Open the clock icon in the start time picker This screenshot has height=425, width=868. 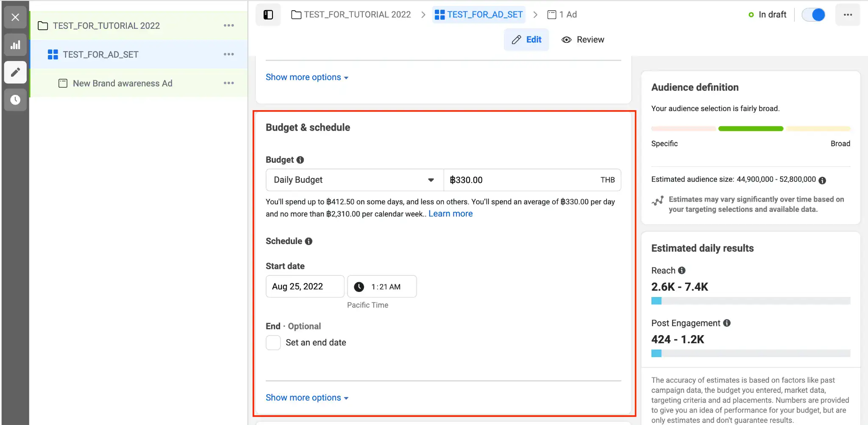359,286
